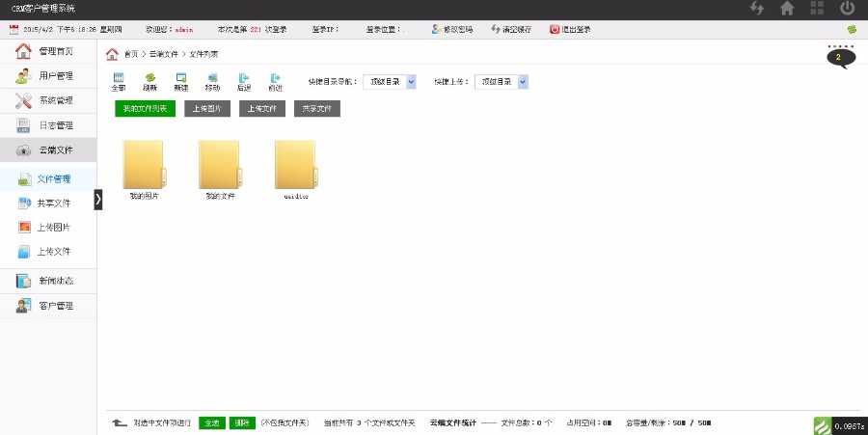Image resolution: width=868 pixels, height=435 pixels.
Task: Click the black speech bubble showing 2
Action: tap(840, 58)
